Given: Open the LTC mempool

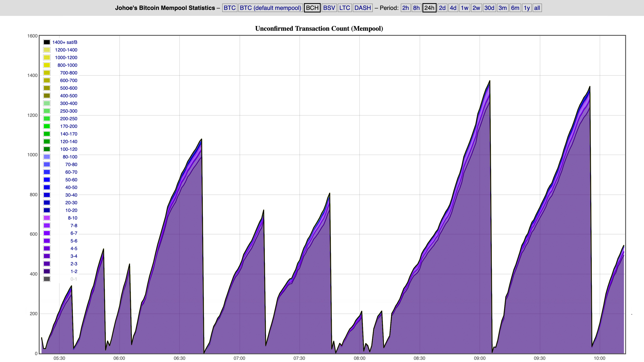Looking at the screenshot, I should [x=345, y=8].
